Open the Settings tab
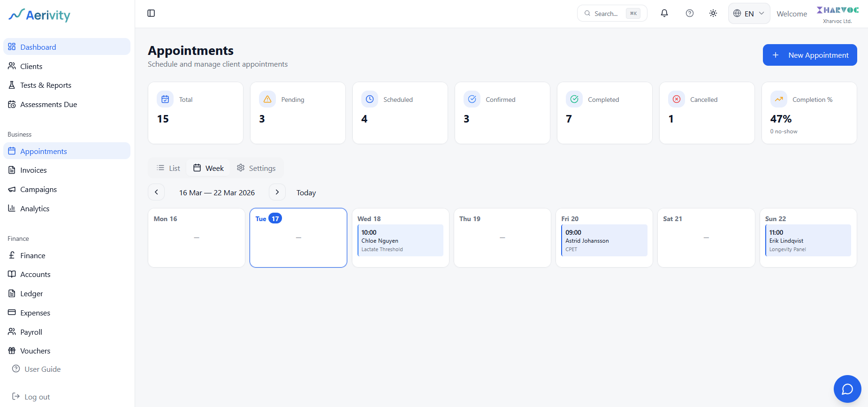This screenshot has width=868, height=407. [x=256, y=168]
